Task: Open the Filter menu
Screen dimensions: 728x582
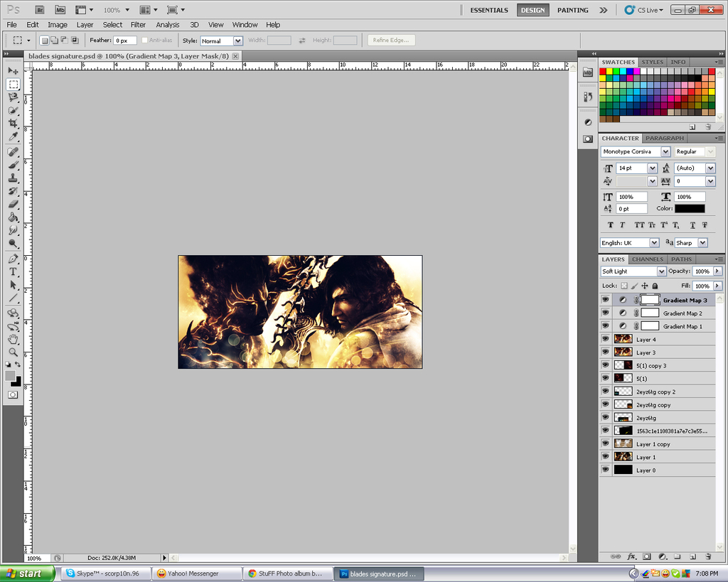Action: point(138,25)
